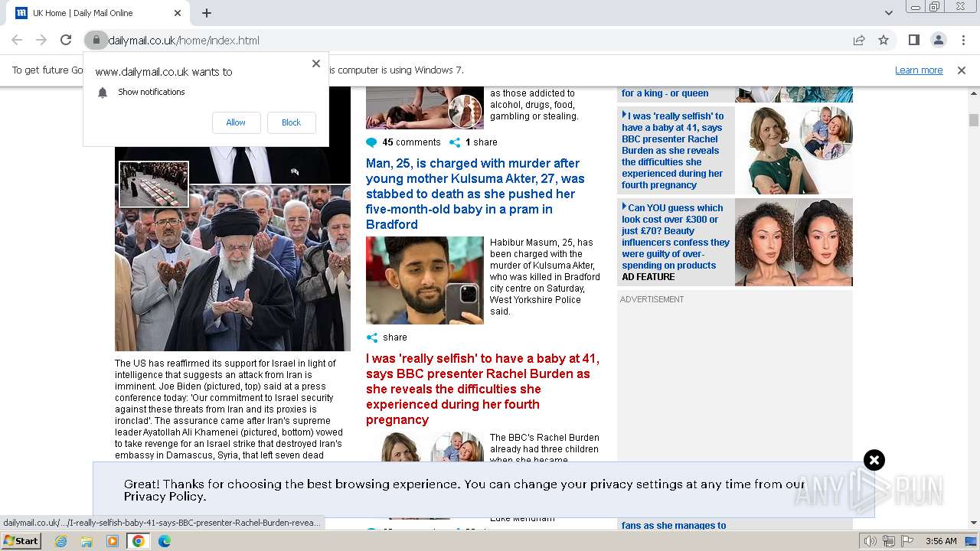This screenshot has width=980, height=551.
Task: Click the volume tray icon
Action: (x=870, y=541)
